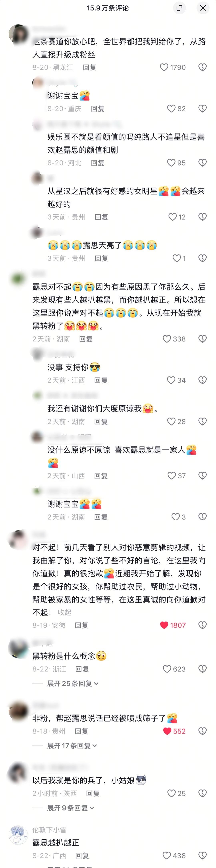
Task: Collapse long comment via 收起
Action: click(64, 612)
